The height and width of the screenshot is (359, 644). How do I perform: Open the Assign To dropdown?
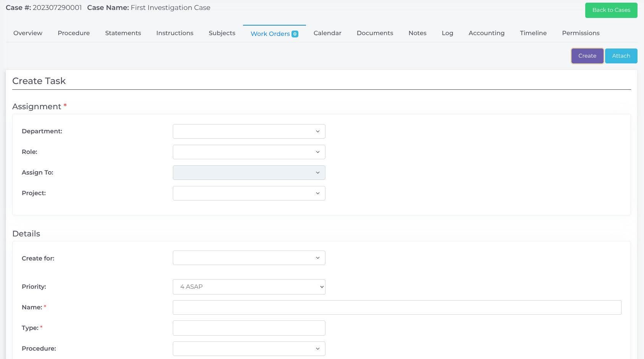(249, 173)
